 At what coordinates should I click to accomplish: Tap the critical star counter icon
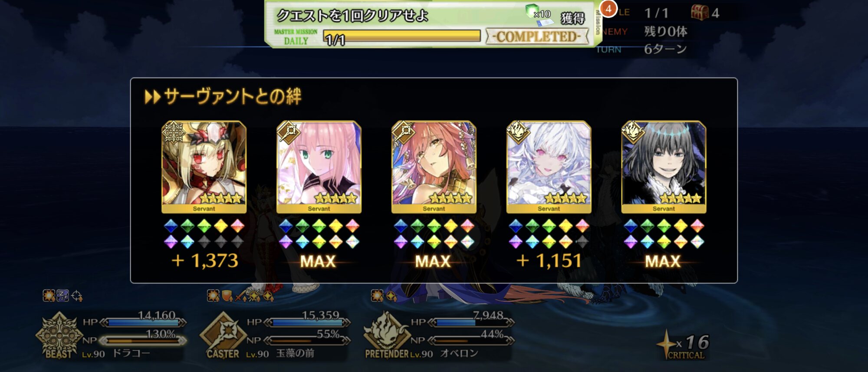666,344
